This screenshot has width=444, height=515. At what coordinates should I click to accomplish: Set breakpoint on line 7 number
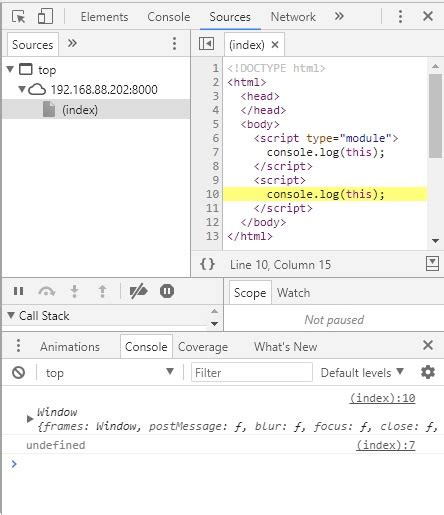pyautogui.click(x=216, y=152)
